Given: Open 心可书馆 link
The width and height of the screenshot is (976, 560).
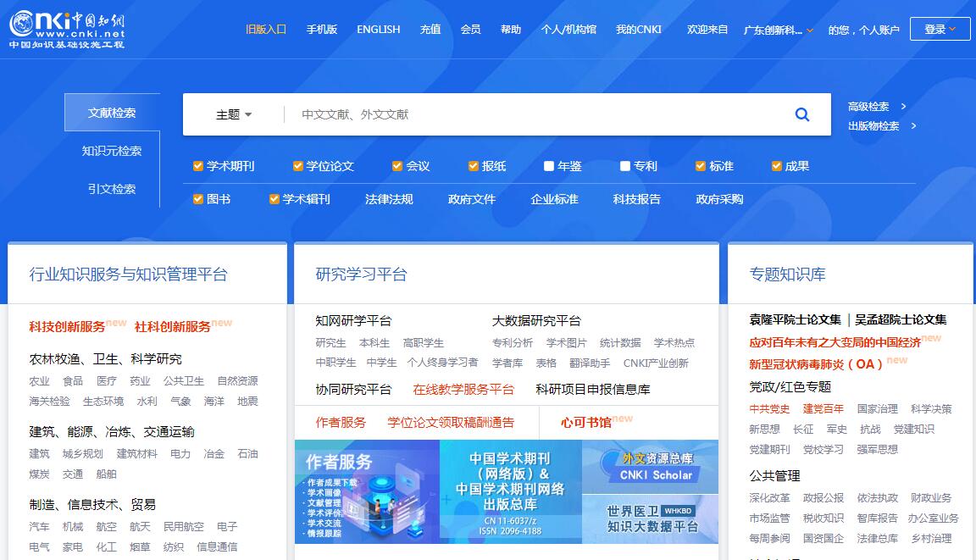Looking at the screenshot, I should click(x=585, y=423).
